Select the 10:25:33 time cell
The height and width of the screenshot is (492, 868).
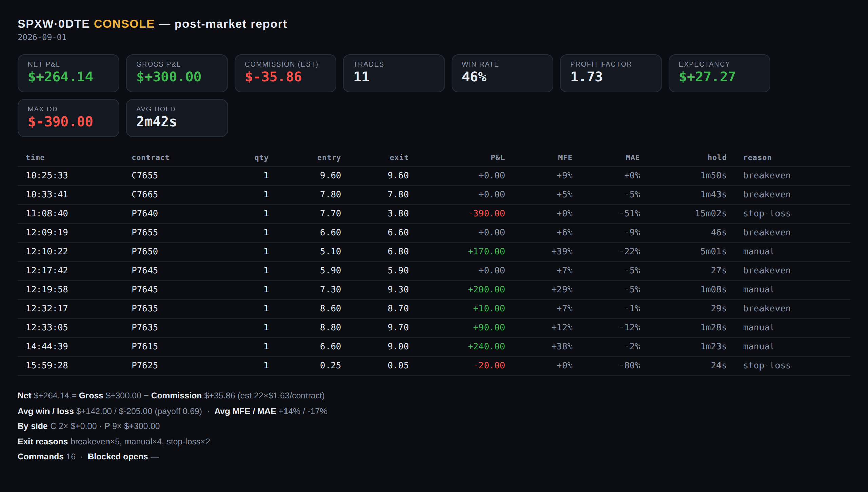pos(47,176)
